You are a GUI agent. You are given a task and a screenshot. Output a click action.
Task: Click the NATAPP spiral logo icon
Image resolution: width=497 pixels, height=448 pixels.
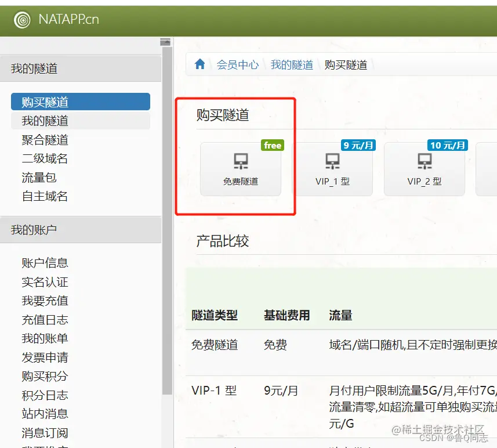[22, 20]
